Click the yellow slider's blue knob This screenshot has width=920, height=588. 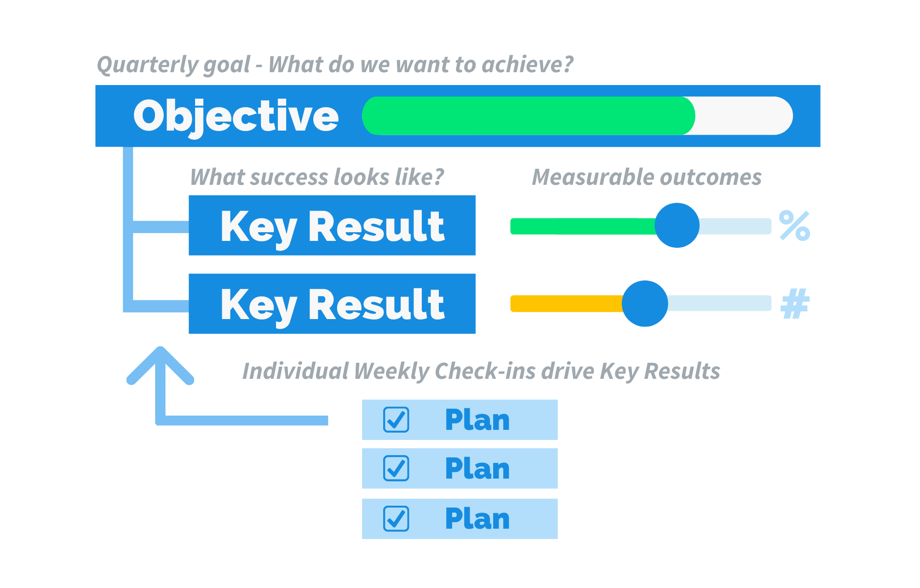644,303
